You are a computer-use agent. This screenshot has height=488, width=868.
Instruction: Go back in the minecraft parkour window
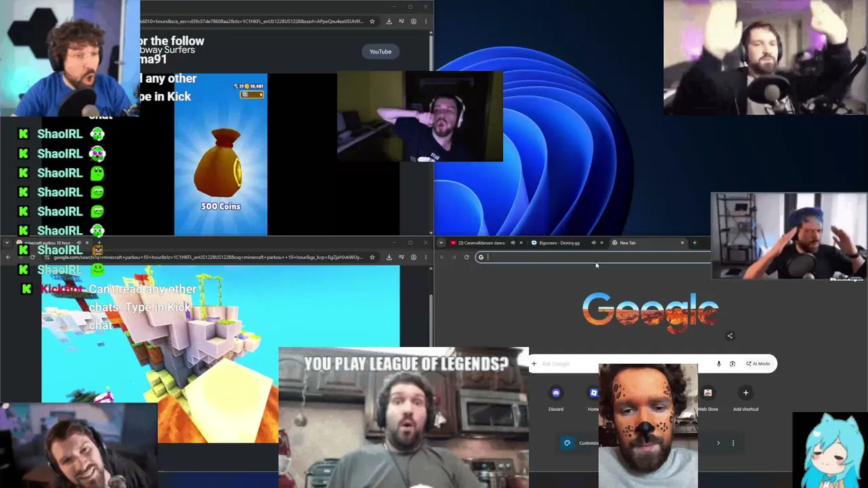[x=7, y=257]
